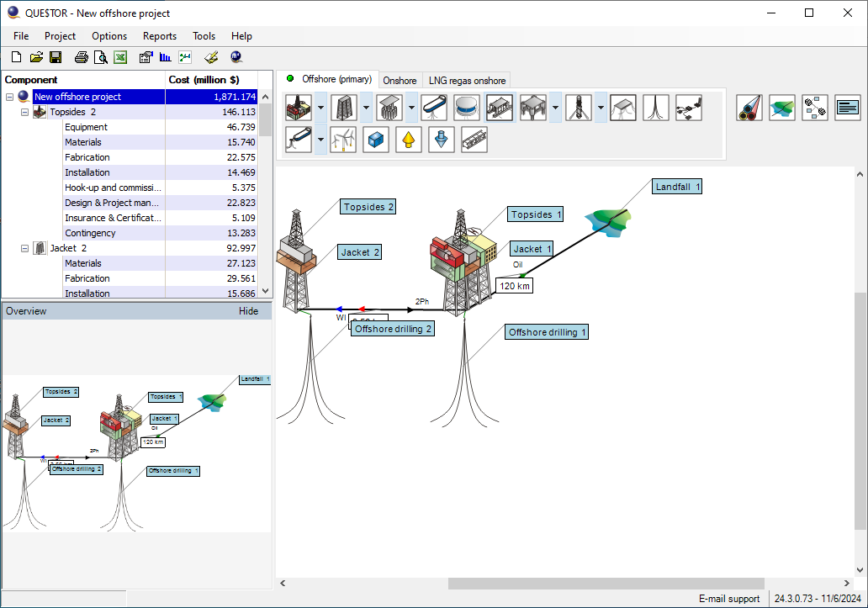Add a steel jacket component

coord(344,108)
